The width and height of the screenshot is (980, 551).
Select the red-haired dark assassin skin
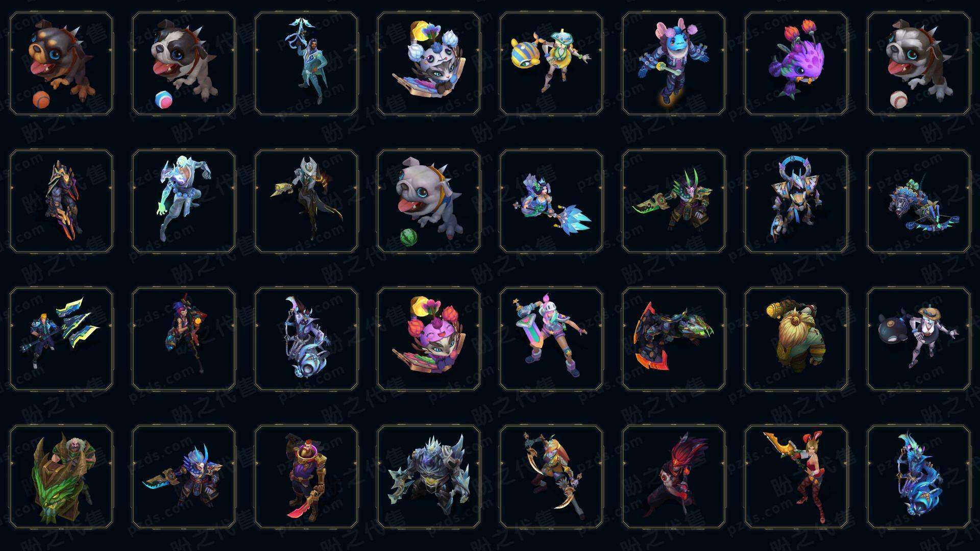(x=674, y=477)
